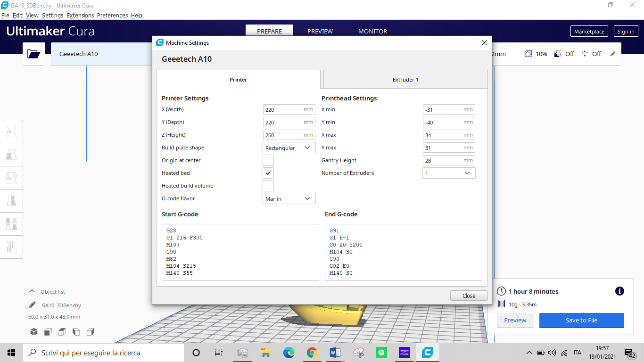
Task: Select the Scale tool in left toolbar
Action: coord(11,155)
